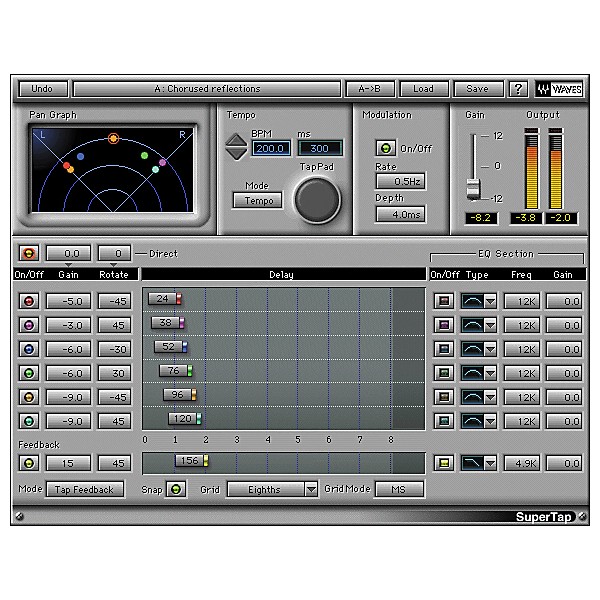Click the ms 300 field

click(320, 148)
